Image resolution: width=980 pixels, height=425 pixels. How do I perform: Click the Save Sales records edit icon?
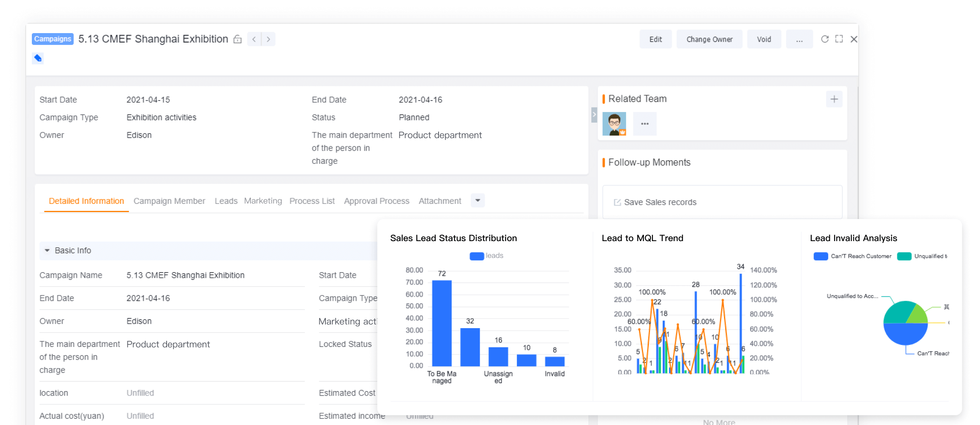617,202
